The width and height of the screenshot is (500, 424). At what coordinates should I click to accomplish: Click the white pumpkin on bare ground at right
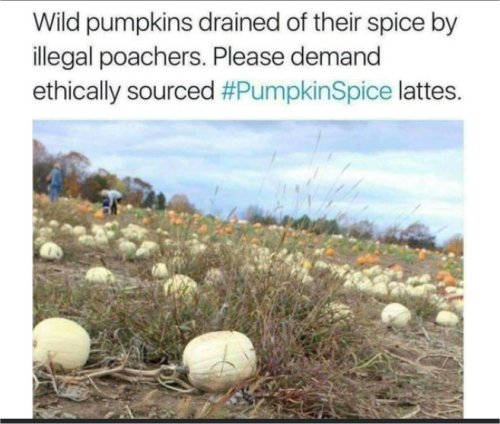coord(396,315)
